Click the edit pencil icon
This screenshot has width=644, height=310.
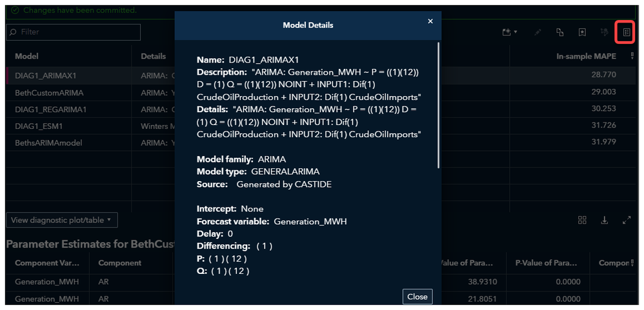tap(538, 32)
